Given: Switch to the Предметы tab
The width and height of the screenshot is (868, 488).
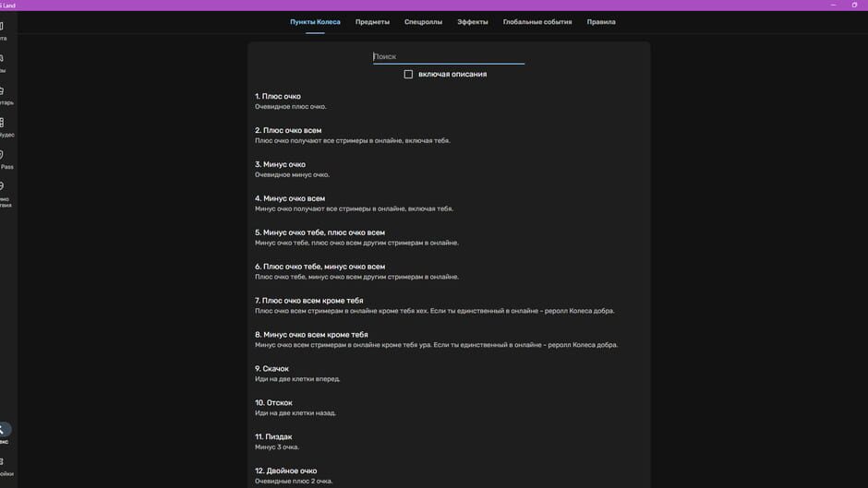Looking at the screenshot, I should coord(372,22).
